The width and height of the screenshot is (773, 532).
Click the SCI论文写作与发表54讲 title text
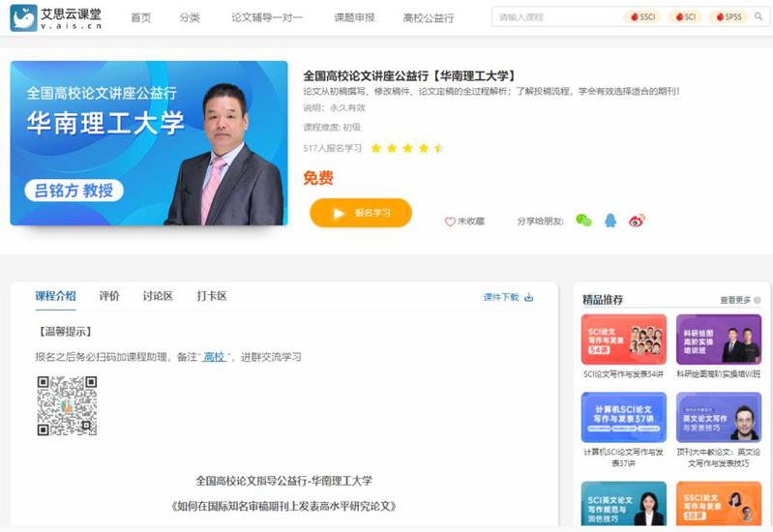point(624,374)
